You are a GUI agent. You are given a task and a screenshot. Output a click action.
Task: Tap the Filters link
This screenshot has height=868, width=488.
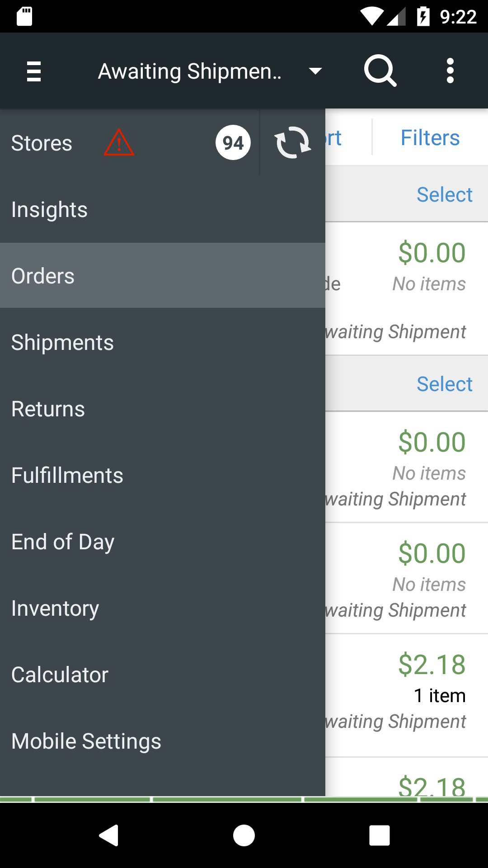pos(430,138)
